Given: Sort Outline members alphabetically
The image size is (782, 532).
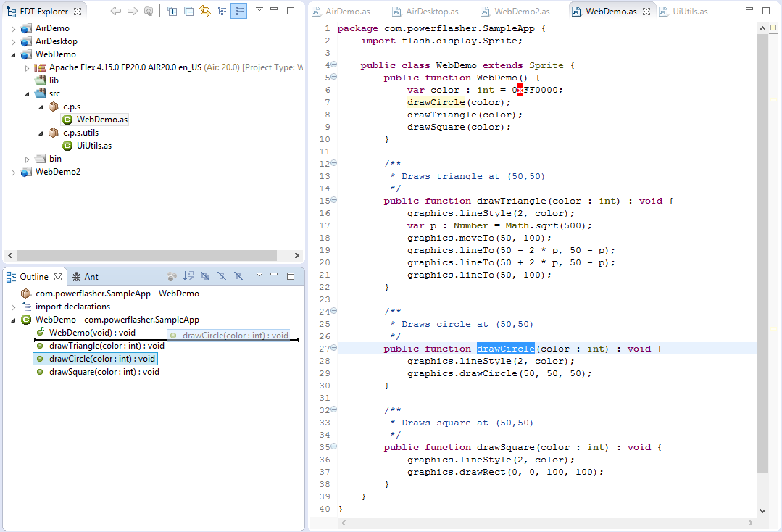Looking at the screenshot, I should pyautogui.click(x=188, y=276).
